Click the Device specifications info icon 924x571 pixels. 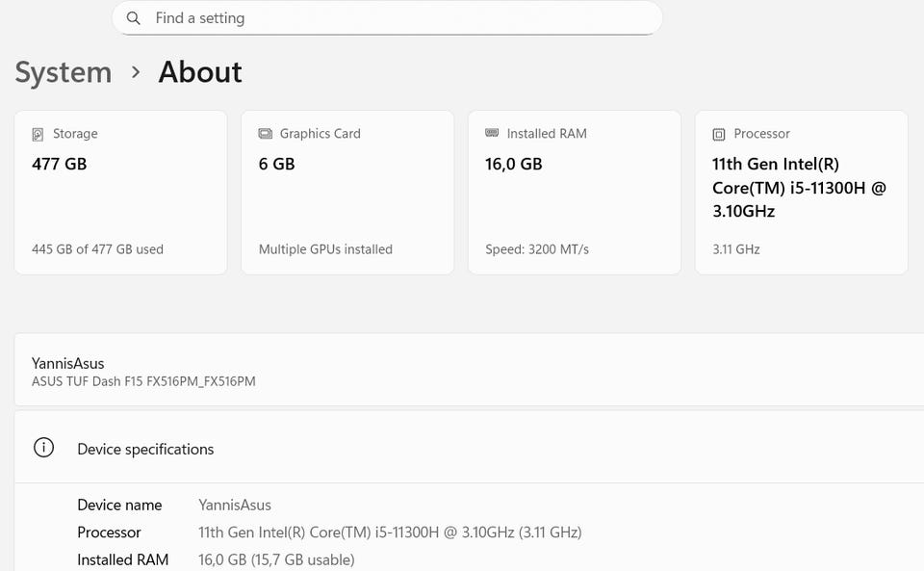(43, 449)
